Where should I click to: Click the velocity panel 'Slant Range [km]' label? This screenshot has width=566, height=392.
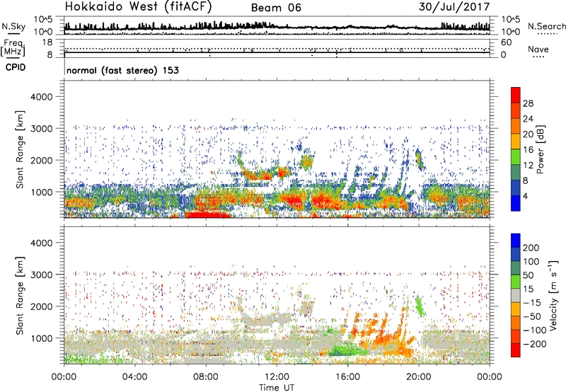tap(20, 296)
